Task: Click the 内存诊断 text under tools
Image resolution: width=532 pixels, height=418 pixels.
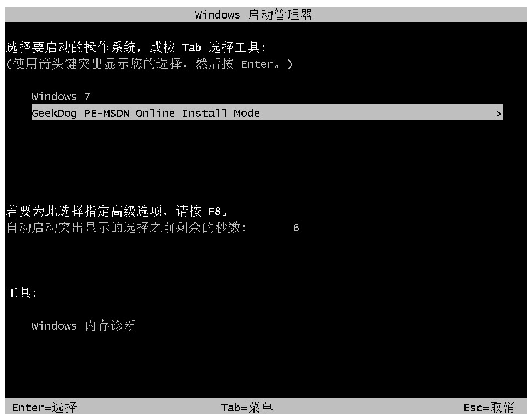Action: pyautogui.click(x=110, y=326)
